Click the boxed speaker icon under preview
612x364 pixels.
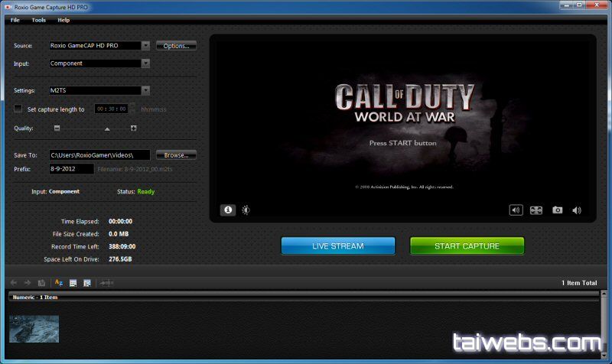point(516,210)
